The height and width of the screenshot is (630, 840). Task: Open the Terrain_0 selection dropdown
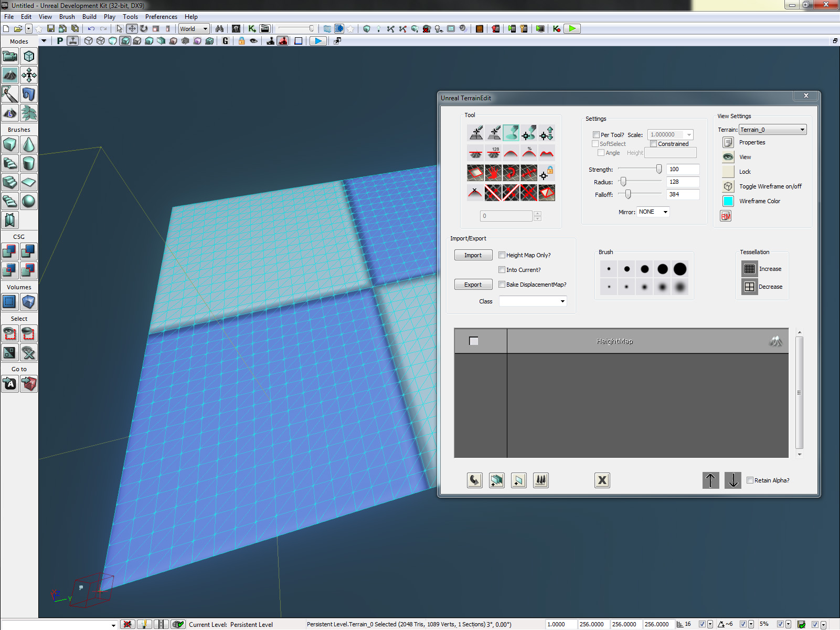[x=773, y=130]
